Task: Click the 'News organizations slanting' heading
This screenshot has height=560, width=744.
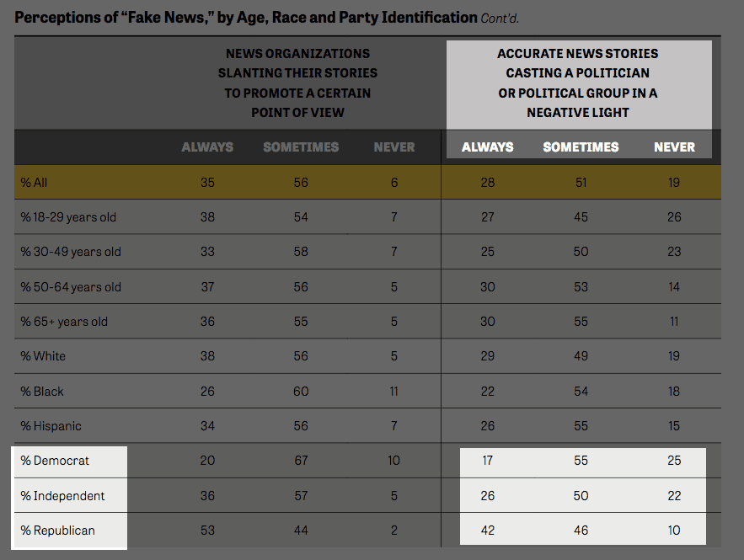Action: [297, 83]
